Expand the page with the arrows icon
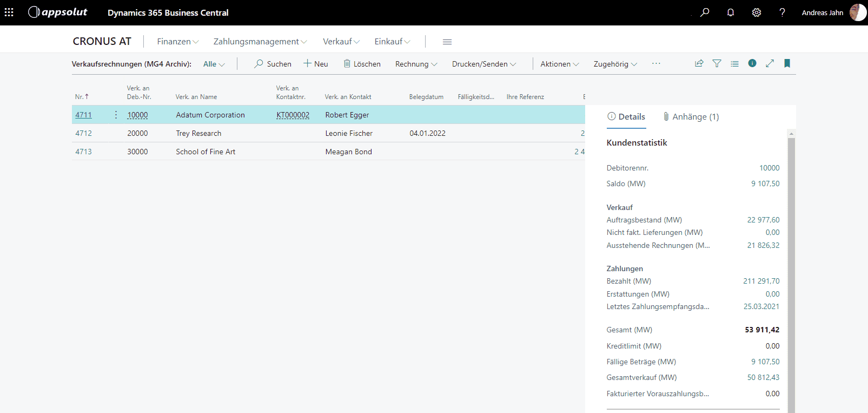 click(x=770, y=63)
